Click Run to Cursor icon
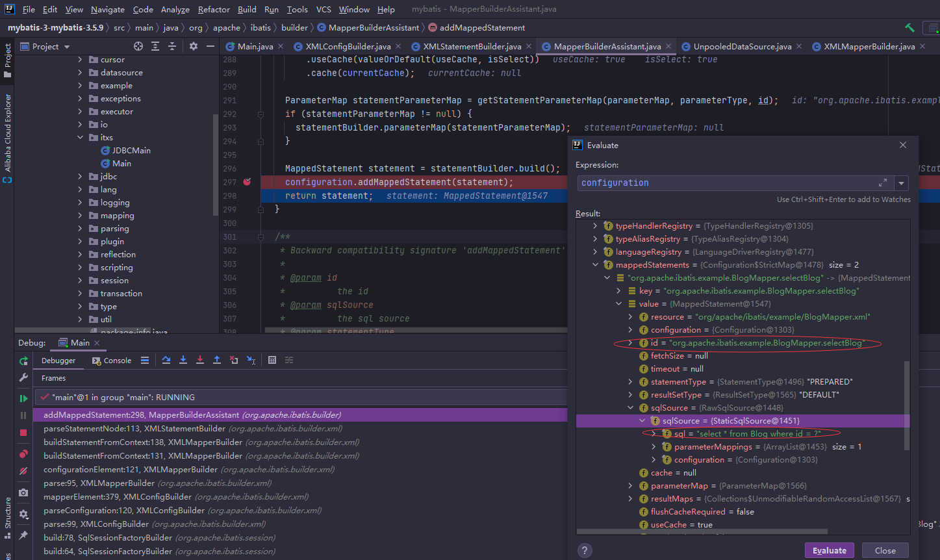The width and height of the screenshot is (940, 560). (x=251, y=360)
